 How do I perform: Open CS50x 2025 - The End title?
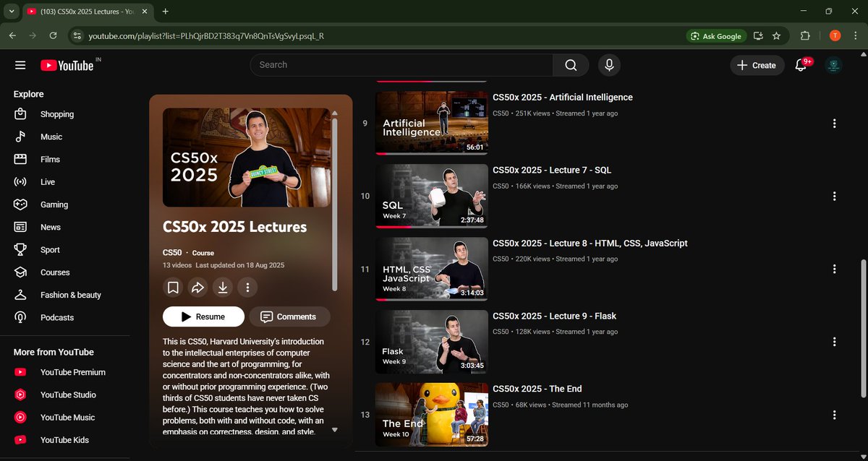[x=537, y=389]
